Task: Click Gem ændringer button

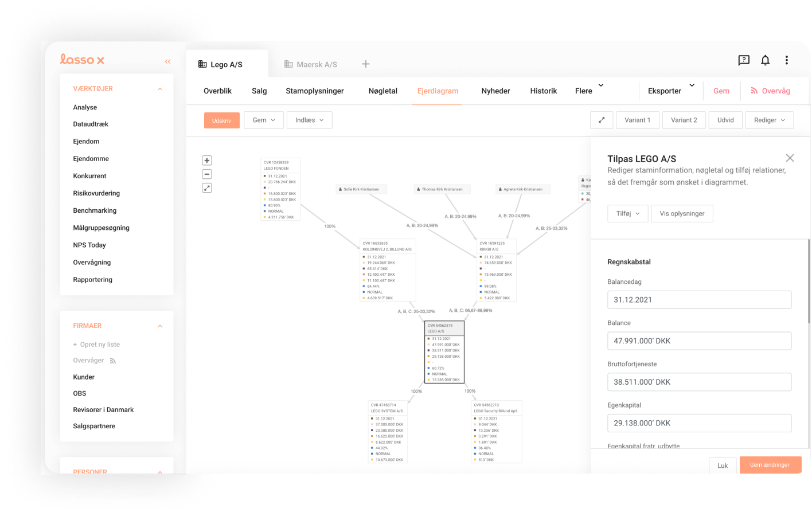Action: pos(770,465)
